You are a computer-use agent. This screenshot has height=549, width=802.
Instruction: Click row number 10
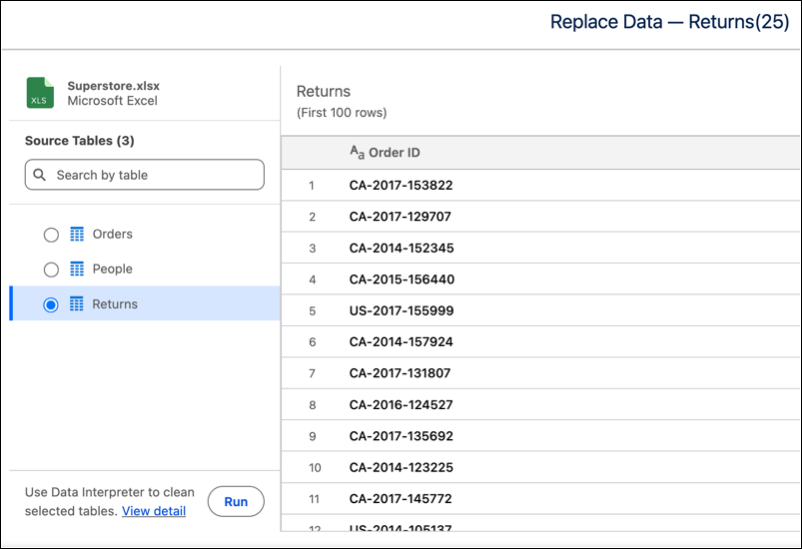315,468
